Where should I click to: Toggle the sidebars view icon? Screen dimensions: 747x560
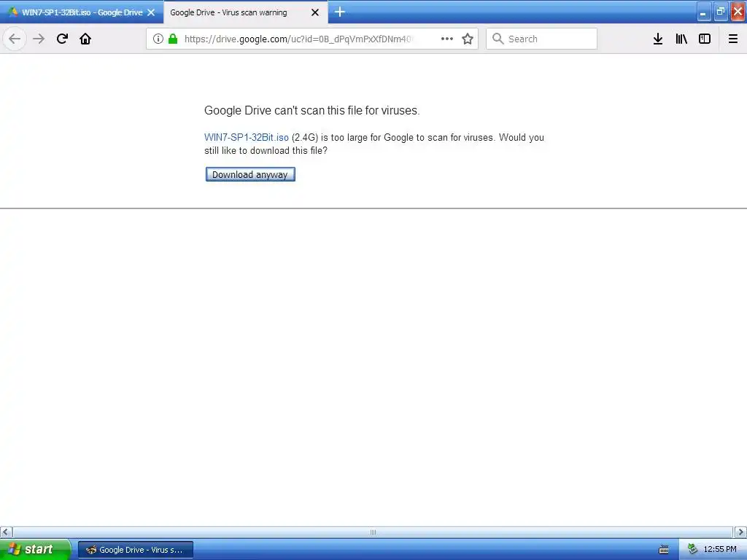click(x=705, y=39)
